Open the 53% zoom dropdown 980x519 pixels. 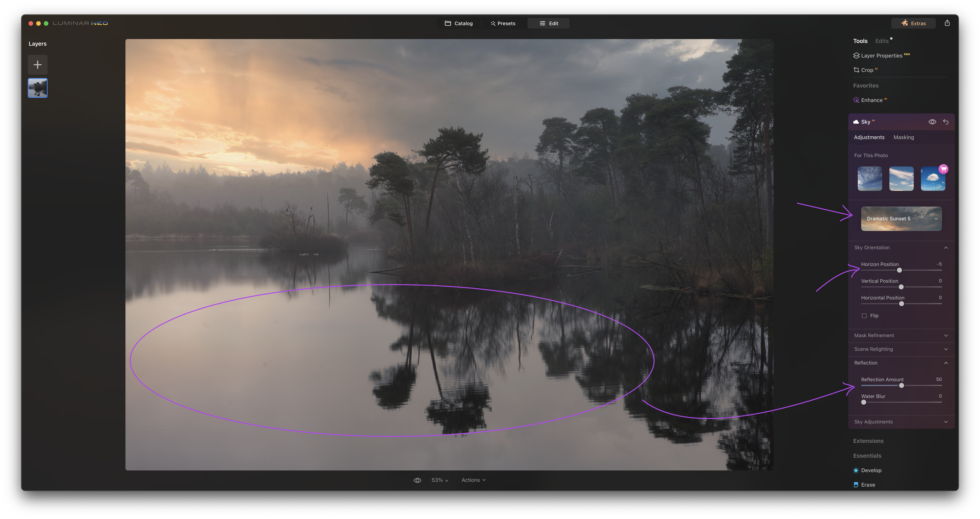(439, 480)
